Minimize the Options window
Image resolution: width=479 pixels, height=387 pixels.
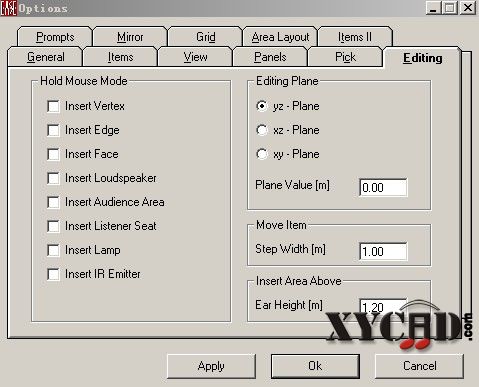pyautogui.click(x=433, y=8)
